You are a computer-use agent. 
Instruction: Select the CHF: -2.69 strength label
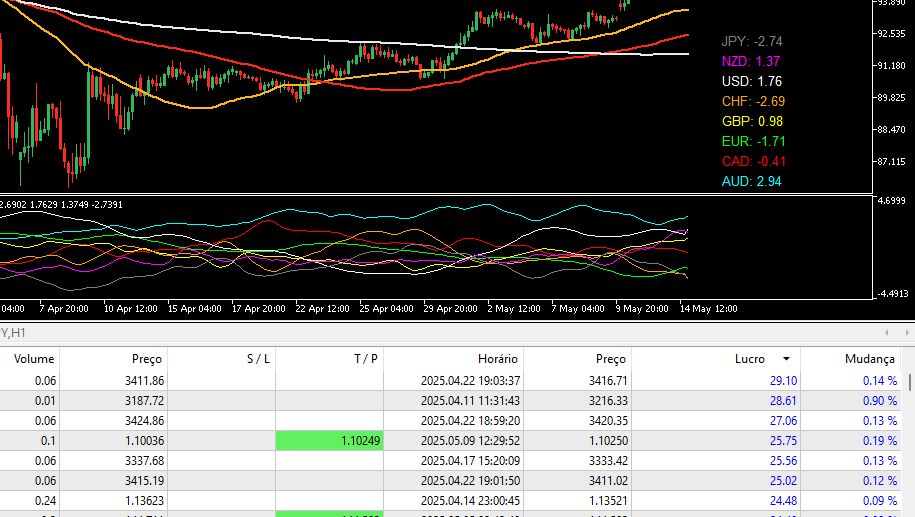click(x=753, y=101)
